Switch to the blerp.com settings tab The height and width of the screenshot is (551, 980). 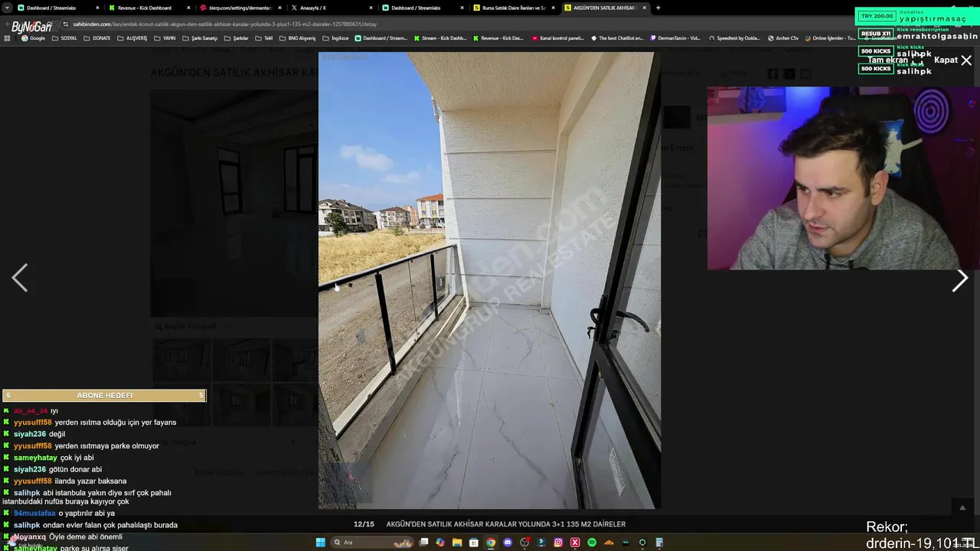(x=241, y=8)
